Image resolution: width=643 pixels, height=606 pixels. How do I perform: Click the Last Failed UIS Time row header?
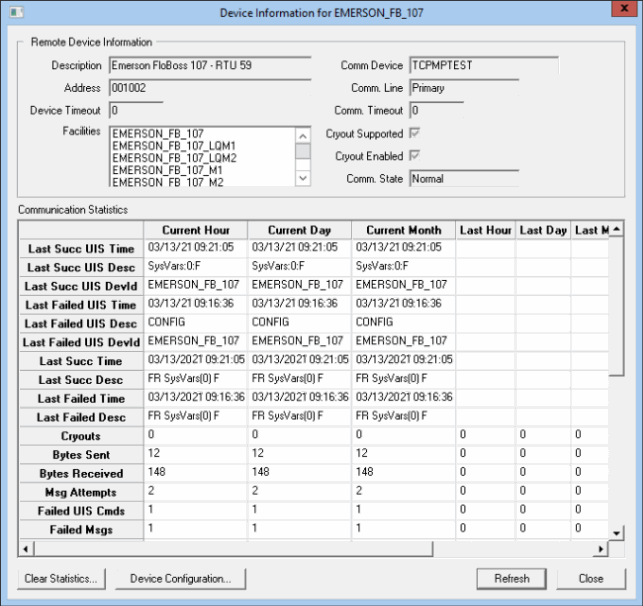pyautogui.click(x=81, y=305)
